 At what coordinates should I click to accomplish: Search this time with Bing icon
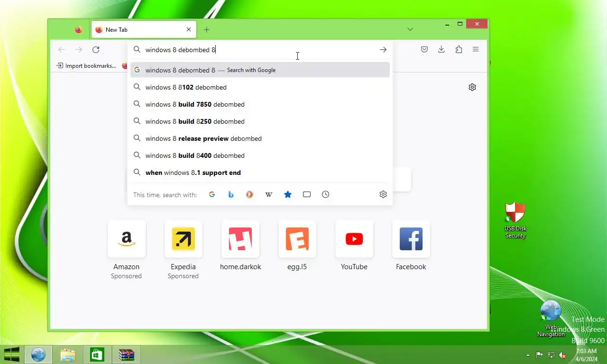tap(231, 194)
